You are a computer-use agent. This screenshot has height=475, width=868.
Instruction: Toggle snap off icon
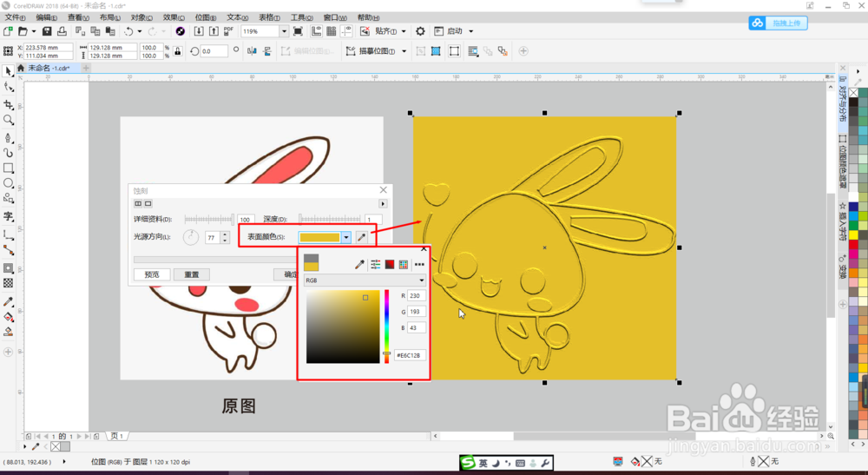(x=365, y=31)
